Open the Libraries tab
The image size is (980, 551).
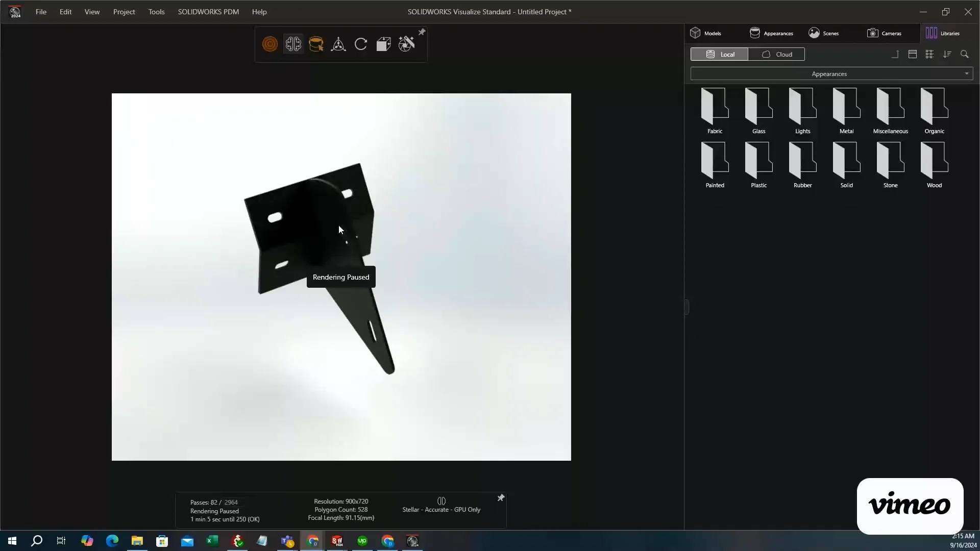coord(943,33)
